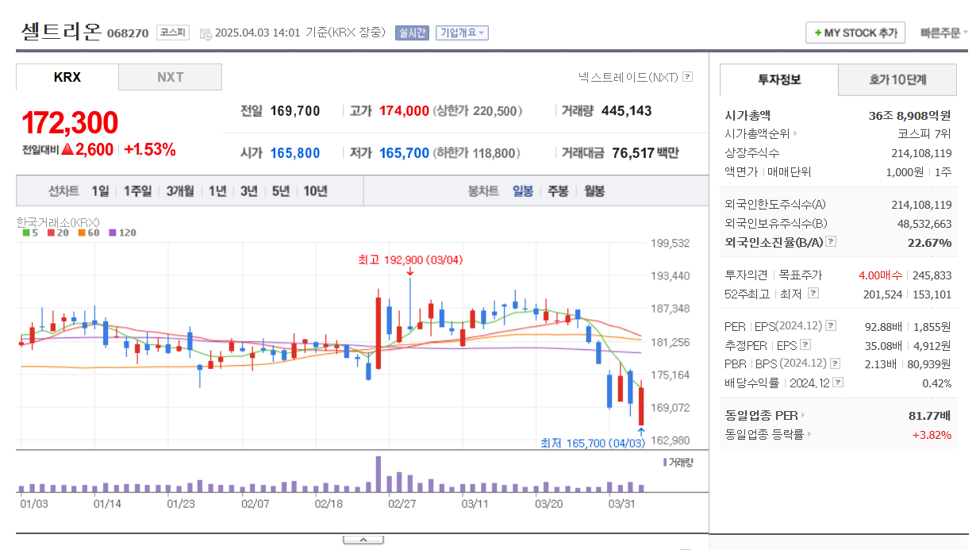Viewport: 980px width, 550px height.
Task: Click the orange 60-day moving average swatch
Action: pyautogui.click(x=82, y=233)
